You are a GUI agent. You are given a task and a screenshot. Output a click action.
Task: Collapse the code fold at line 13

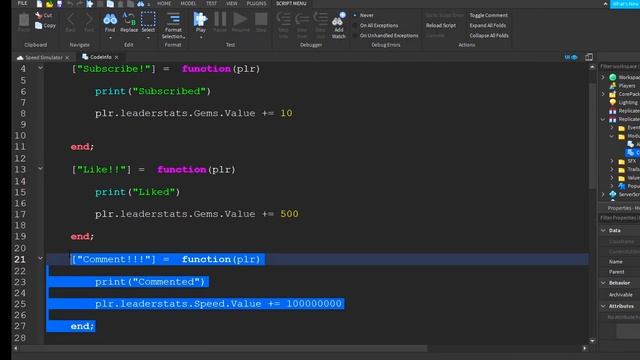[40, 168]
